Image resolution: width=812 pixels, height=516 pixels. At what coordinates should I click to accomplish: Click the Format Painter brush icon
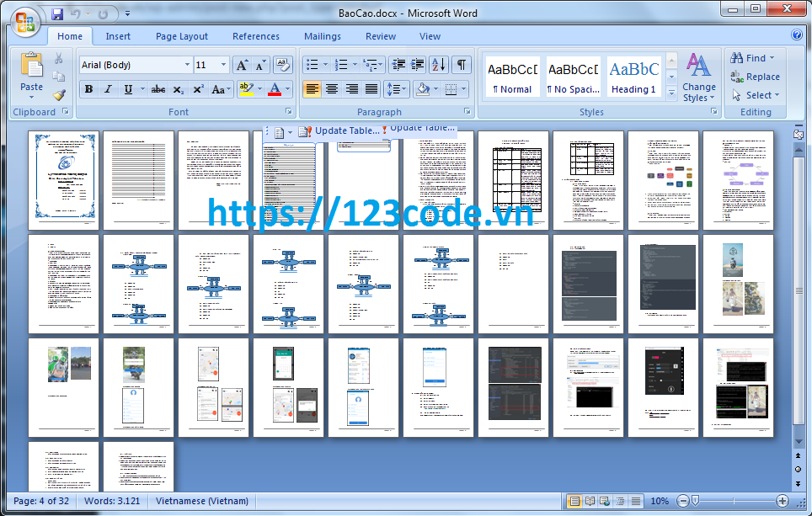tap(59, 95)
